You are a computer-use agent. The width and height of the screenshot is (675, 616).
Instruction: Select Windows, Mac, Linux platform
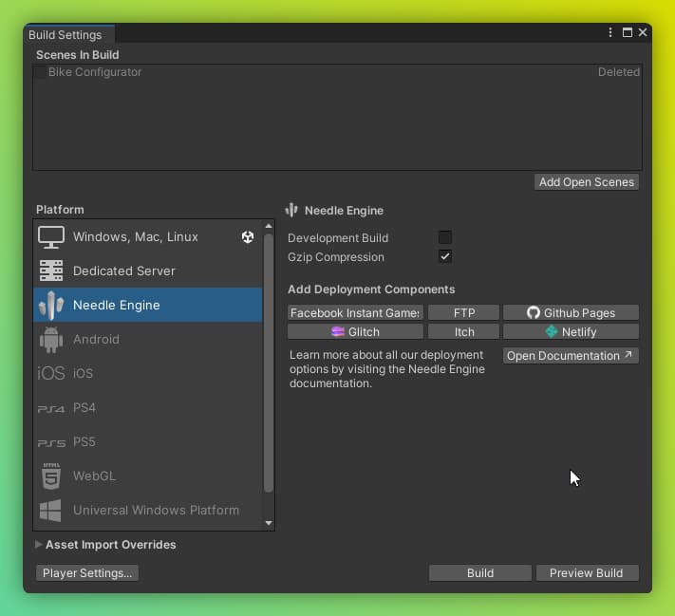[148, 236]
